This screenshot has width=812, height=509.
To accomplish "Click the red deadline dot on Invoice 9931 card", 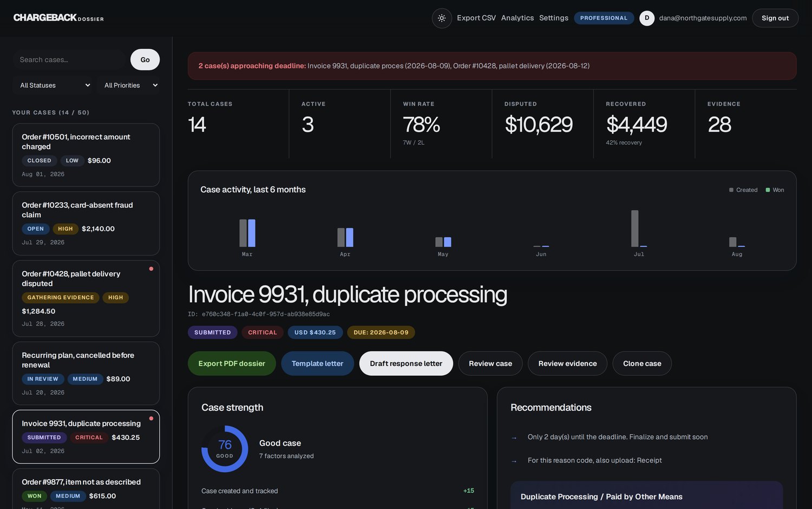I will coord(151,418).
